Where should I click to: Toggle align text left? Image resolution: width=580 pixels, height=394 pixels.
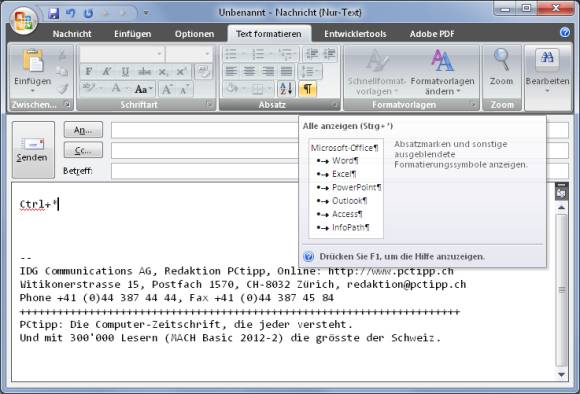coord(231,71)
